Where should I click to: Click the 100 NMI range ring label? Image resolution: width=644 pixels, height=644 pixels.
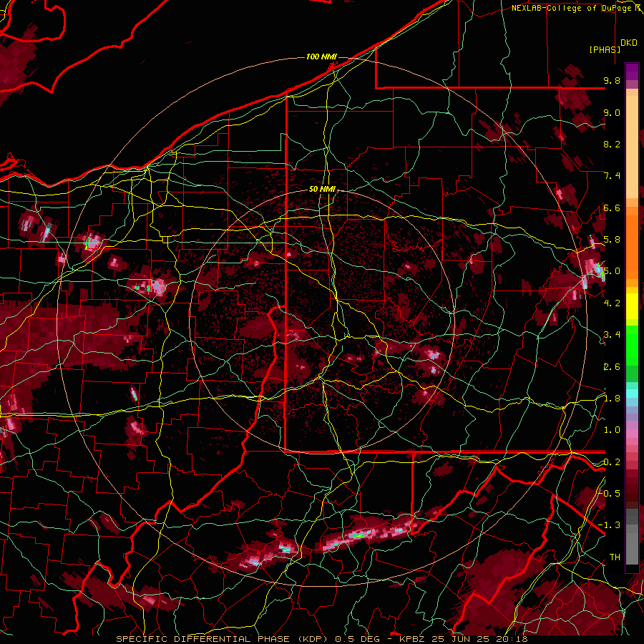point(321,57)
